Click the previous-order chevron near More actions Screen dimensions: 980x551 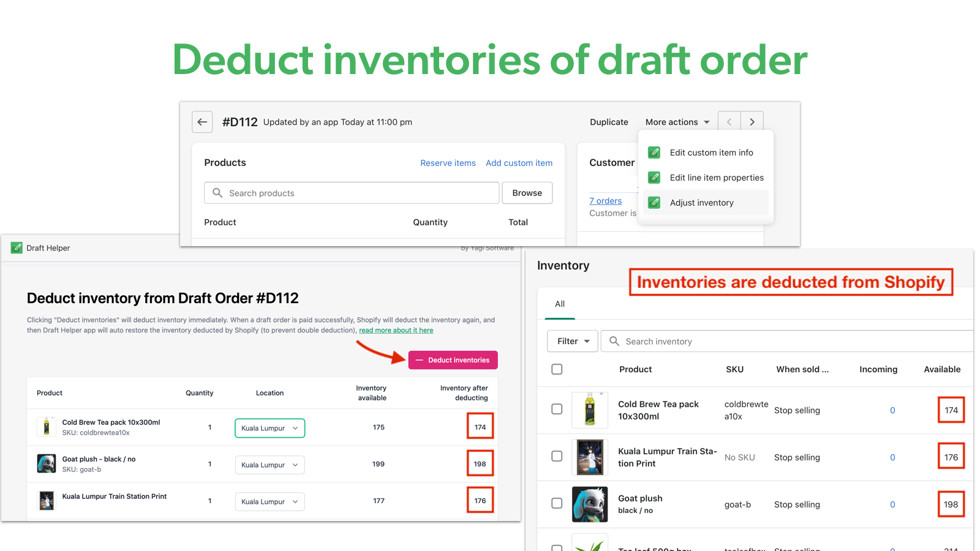(729, 122)
